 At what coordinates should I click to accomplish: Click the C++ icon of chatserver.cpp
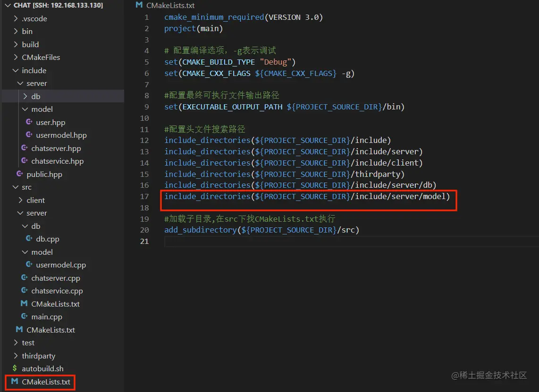[25, 277]
